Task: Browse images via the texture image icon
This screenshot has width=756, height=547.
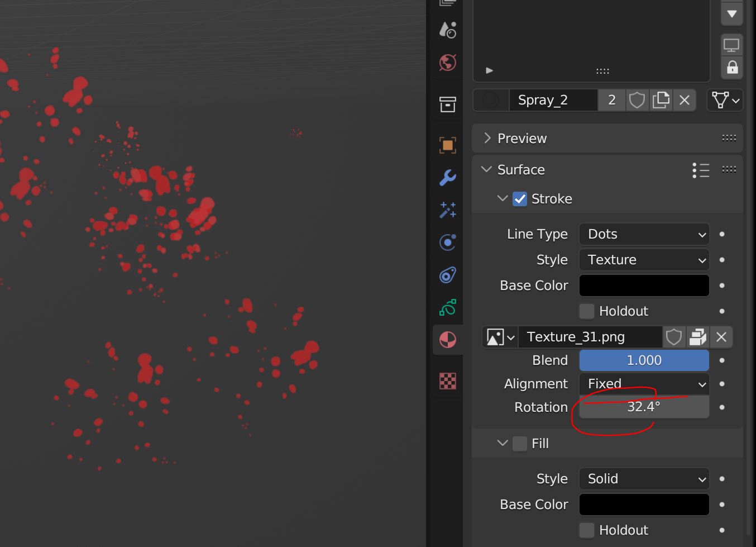Action: 500,337
